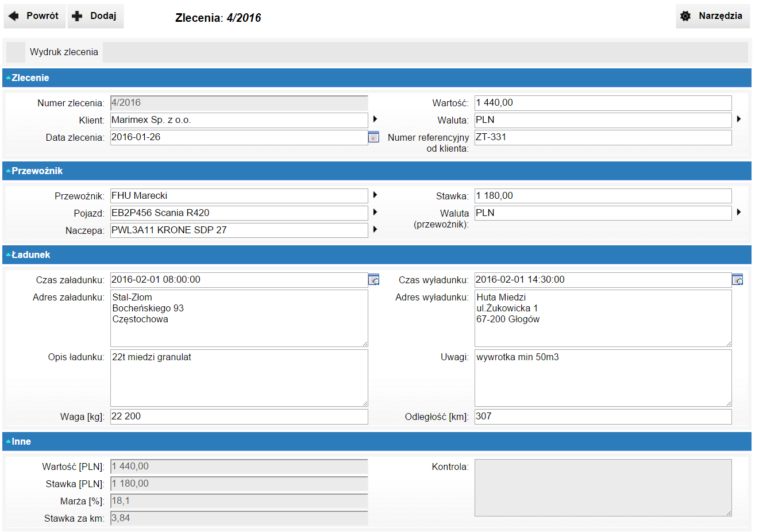Open the Naczepa selection arrow

[x=375, y=230]
